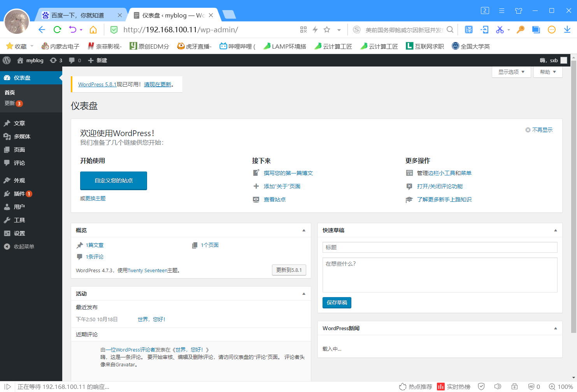Open the downloads arrow icon
Image resolution: width=577 pixels, height=392 pixels.
coord(567,30)
